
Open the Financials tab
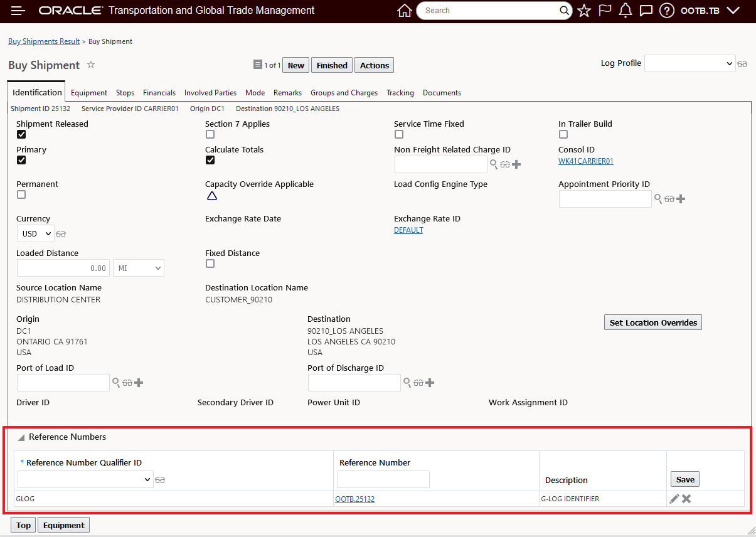click(159, 92)
